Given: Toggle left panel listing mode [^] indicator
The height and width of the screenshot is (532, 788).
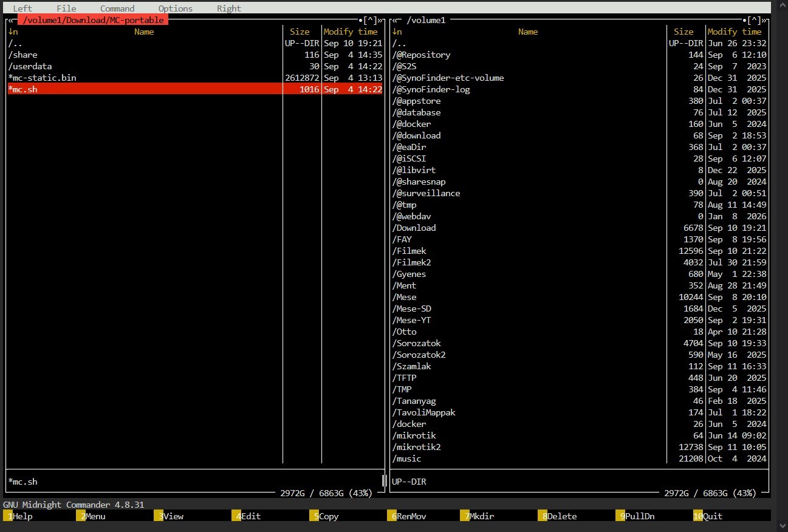Looking at the screenshot, I should 371,20.
